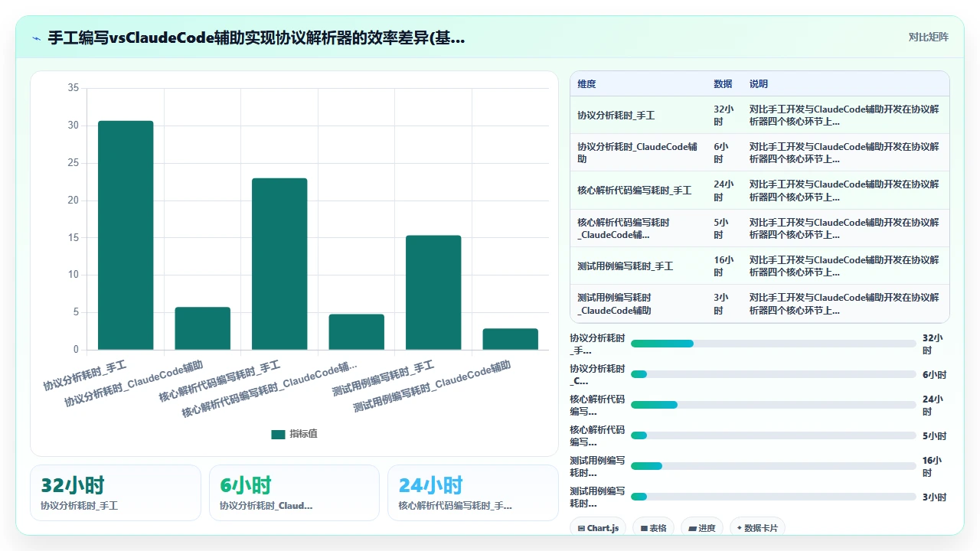The width and height of the screenshot is (980, 551).
Task: Click the bar above 核心解析代码编写耗时_ClaudeCode辅… label
Action: coord(356,332)
